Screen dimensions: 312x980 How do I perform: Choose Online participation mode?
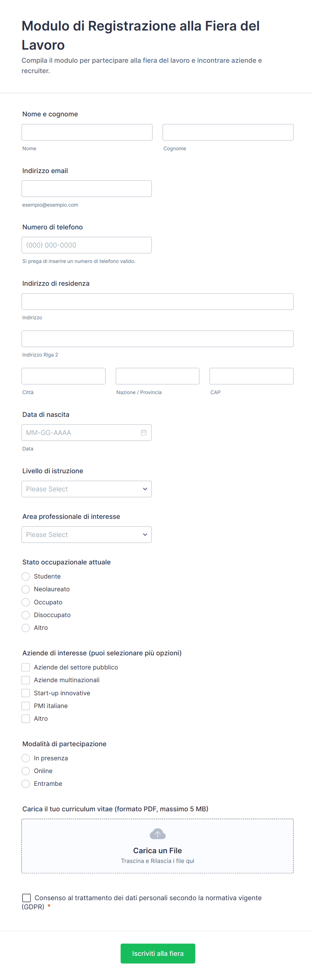point(26,771)
